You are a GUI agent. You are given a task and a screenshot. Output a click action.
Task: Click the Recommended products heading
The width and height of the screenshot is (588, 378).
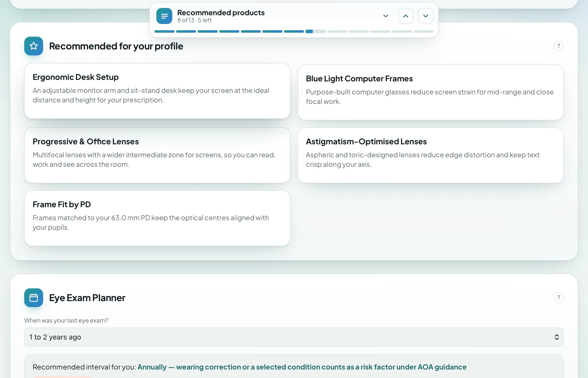pos(221,12)
